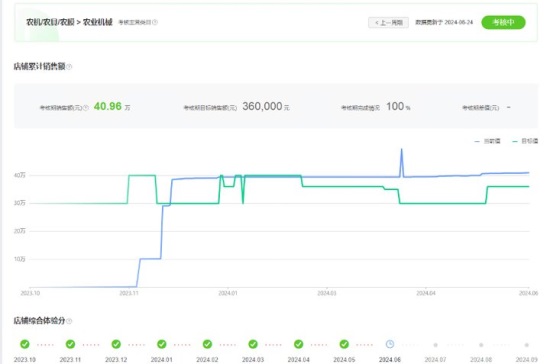Click help icon next to 考核期销售额
Image resolution: width=550 pixels, height=364 pixels.
pyautogui.click(x=86, y=108)
